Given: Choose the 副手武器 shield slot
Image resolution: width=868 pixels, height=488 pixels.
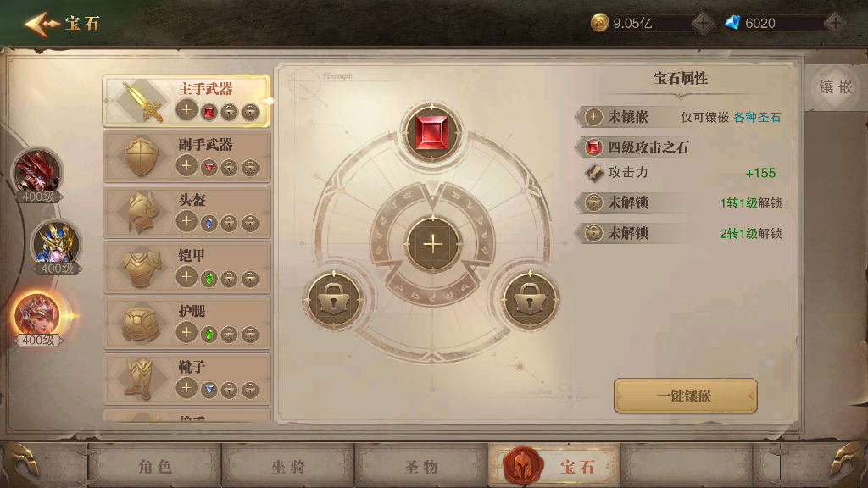Looking at the screenshot, I should tap(187, 157).
